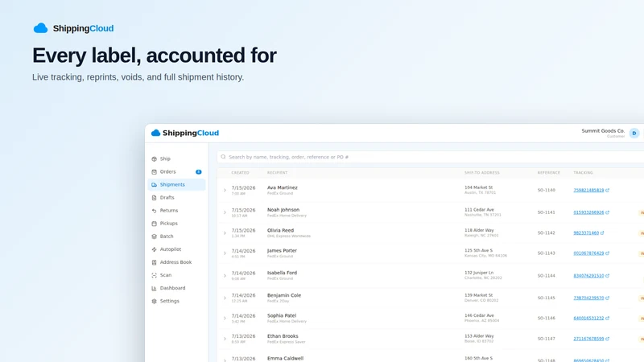The width and height of the screenshot is (644, 362).
Task: Open the Batch page
Action: click(176, 237)
